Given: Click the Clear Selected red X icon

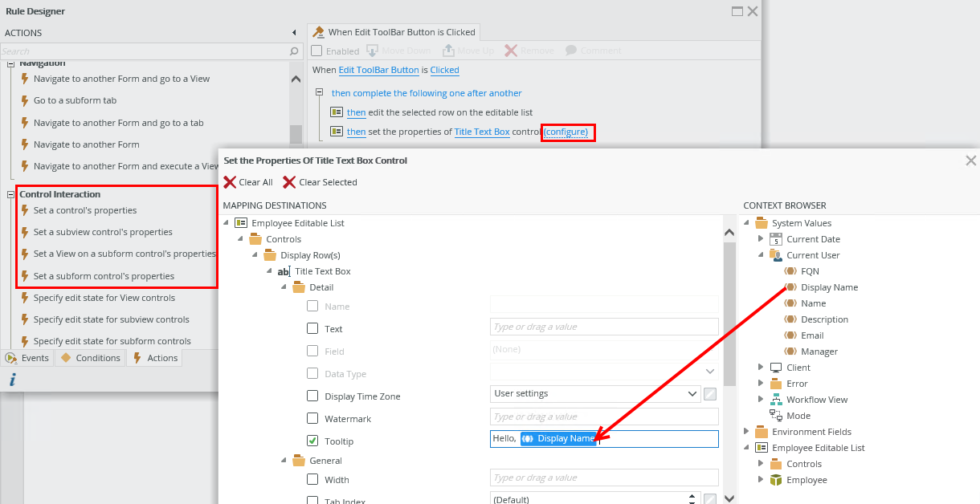Looking at the screenshot, I should 289,182.
